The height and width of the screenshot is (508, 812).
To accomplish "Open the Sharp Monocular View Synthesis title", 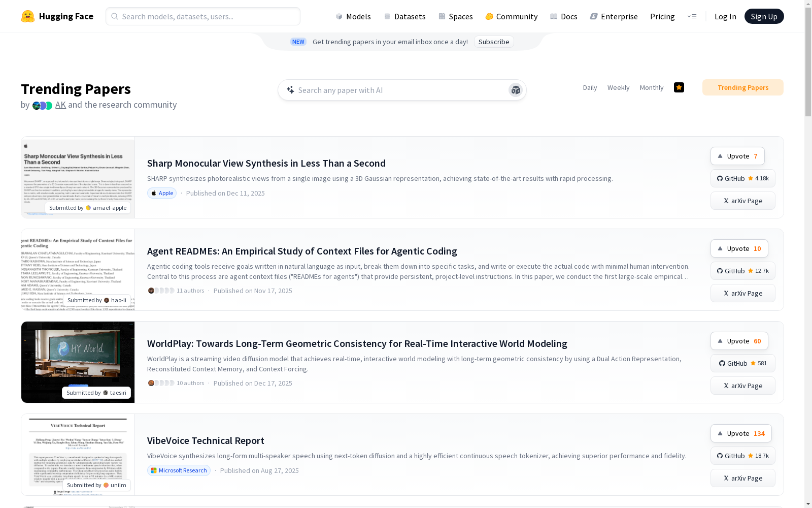I will [266, 163].
